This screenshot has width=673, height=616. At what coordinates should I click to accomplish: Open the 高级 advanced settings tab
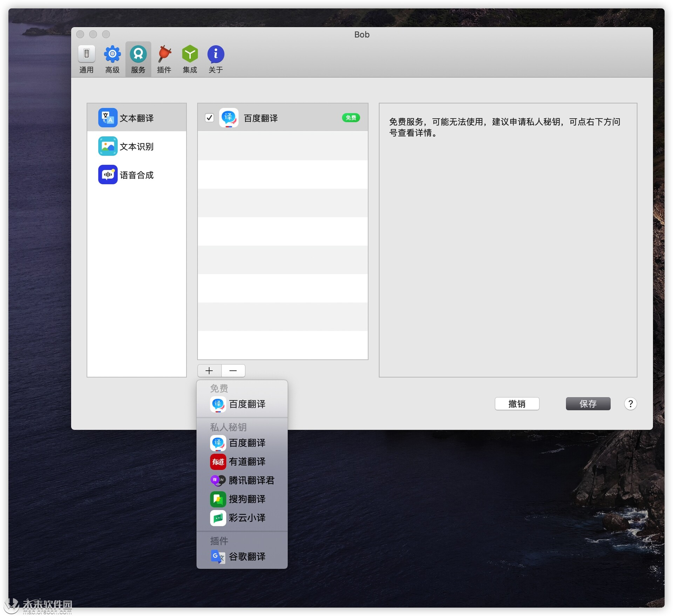(112, 59)
